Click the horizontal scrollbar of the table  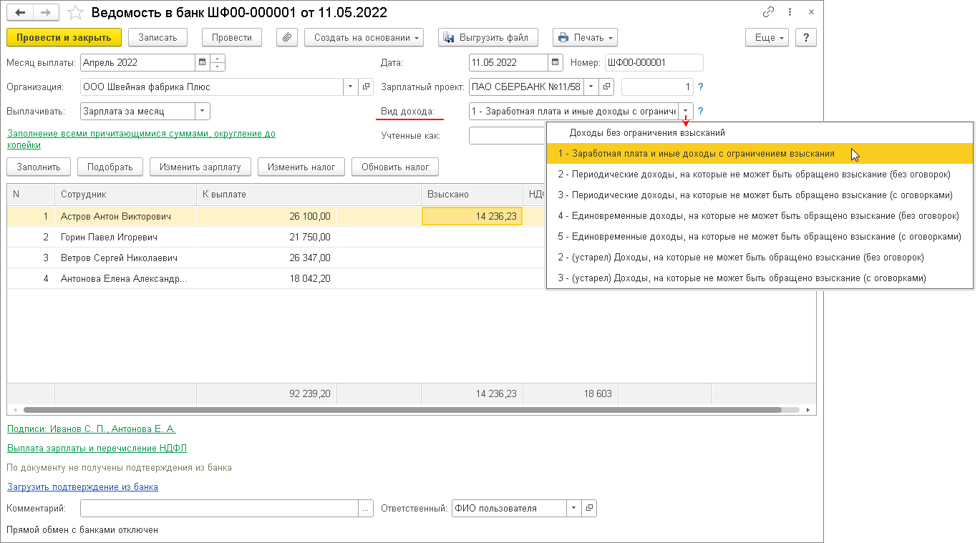click(402, 410)
